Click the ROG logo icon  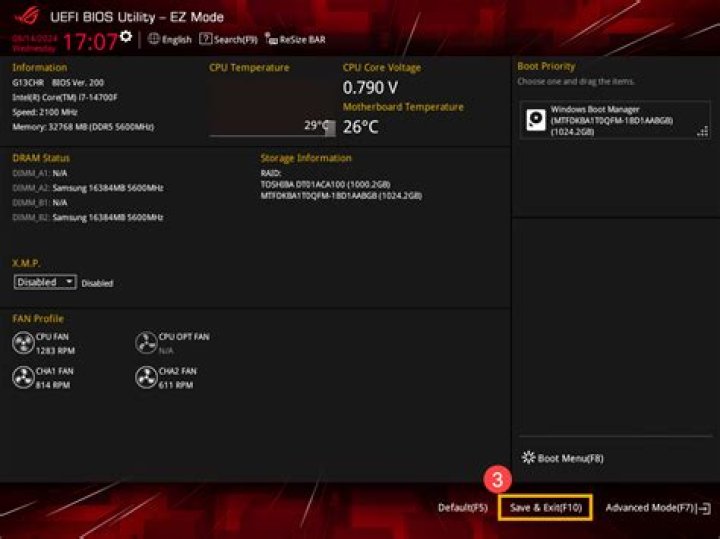click(x=27, y=17)
